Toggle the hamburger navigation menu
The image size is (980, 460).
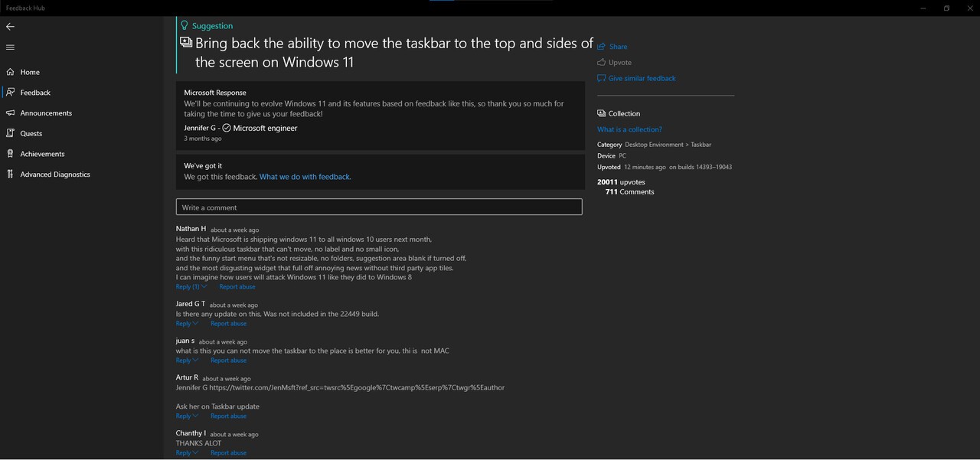tap(10, 47)
